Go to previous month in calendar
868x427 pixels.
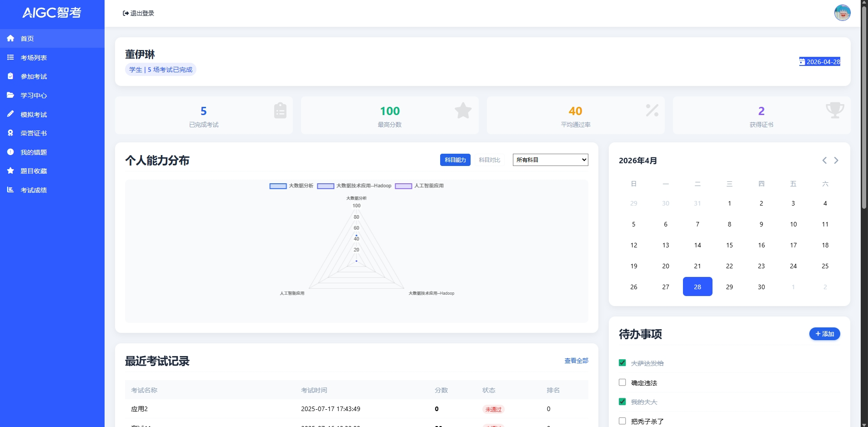tap(824, 160)
